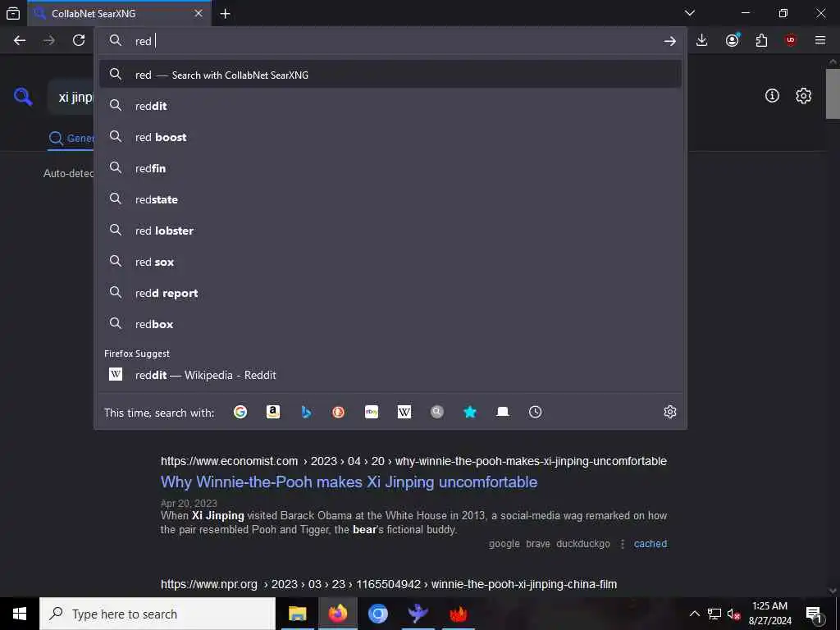Go forward to the next page
This screenshot has height=630, width=840.
click(x=49, y=41)
